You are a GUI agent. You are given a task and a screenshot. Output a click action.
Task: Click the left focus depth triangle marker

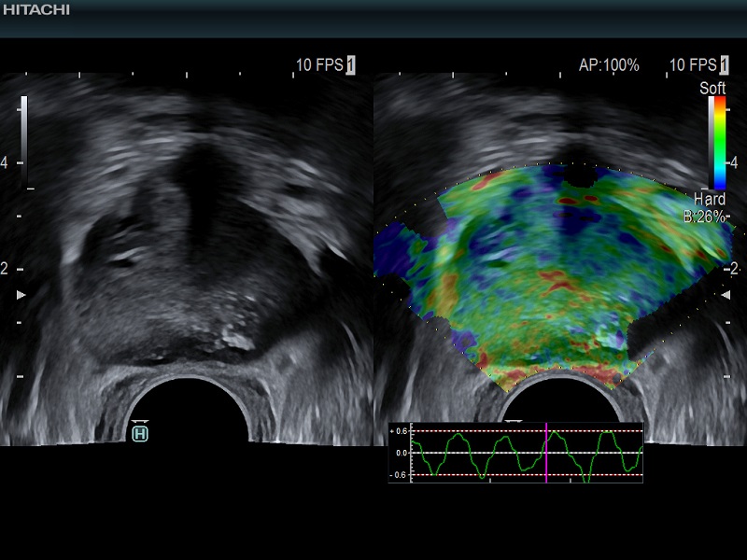tap(22, 294)
